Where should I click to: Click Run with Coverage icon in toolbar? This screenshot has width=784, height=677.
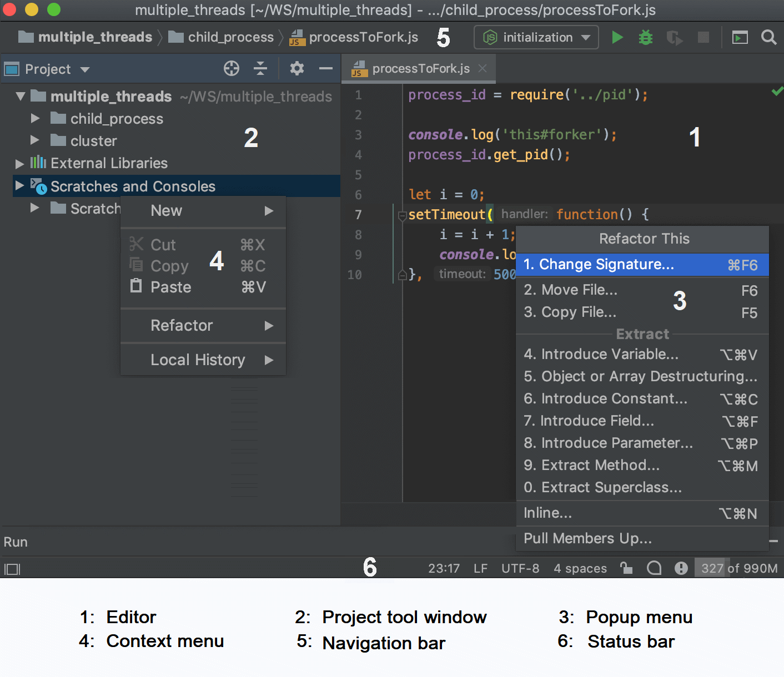[674, 37]
